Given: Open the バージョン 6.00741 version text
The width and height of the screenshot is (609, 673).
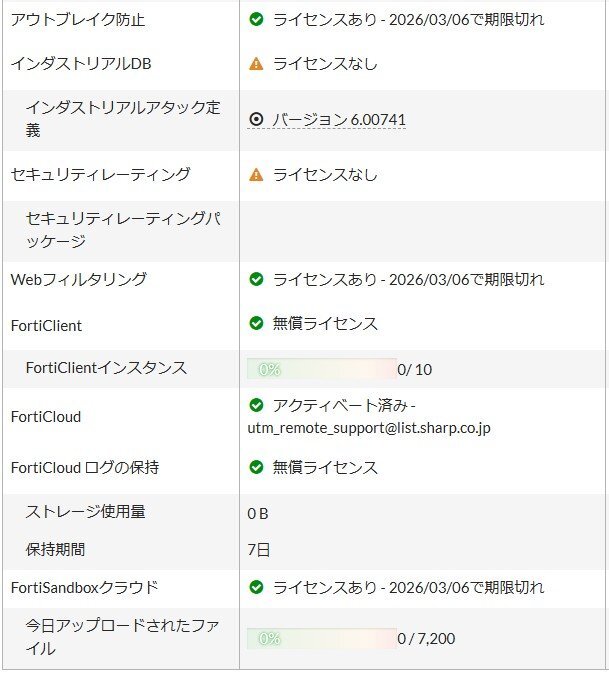Looking at the screenshot, I should (339, 119).
